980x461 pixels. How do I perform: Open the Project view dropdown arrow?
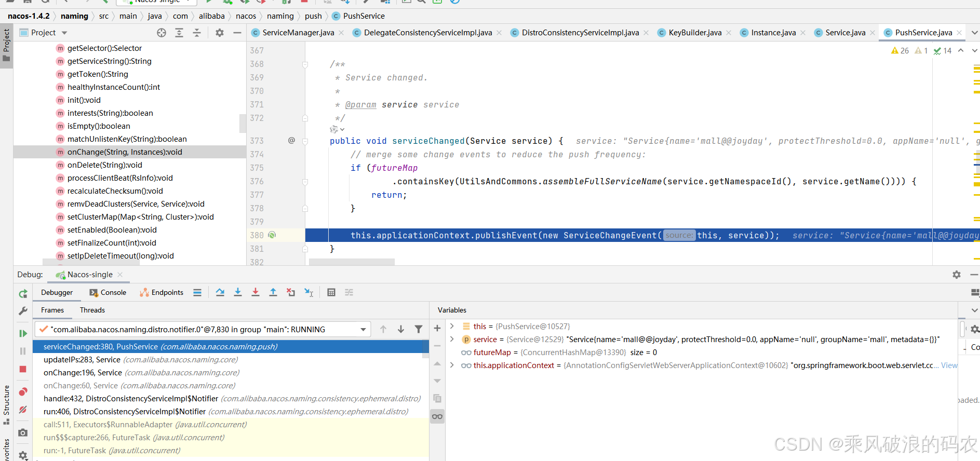(x=65, y=33)
